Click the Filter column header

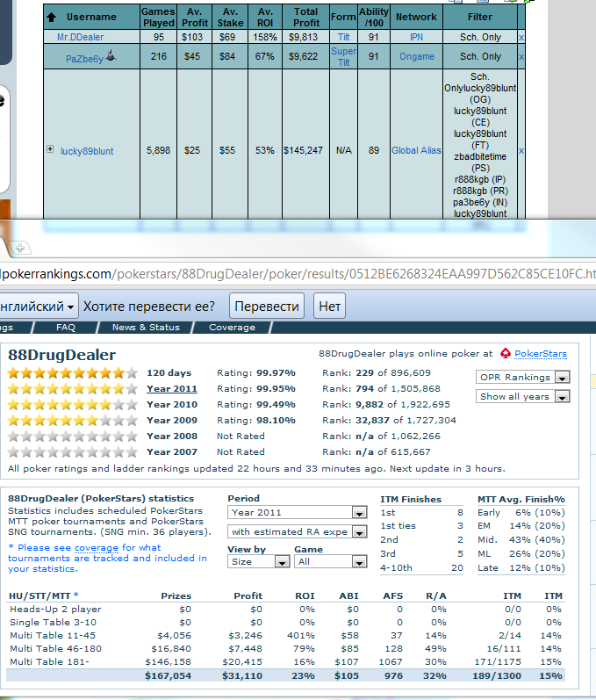pos(480,17)
